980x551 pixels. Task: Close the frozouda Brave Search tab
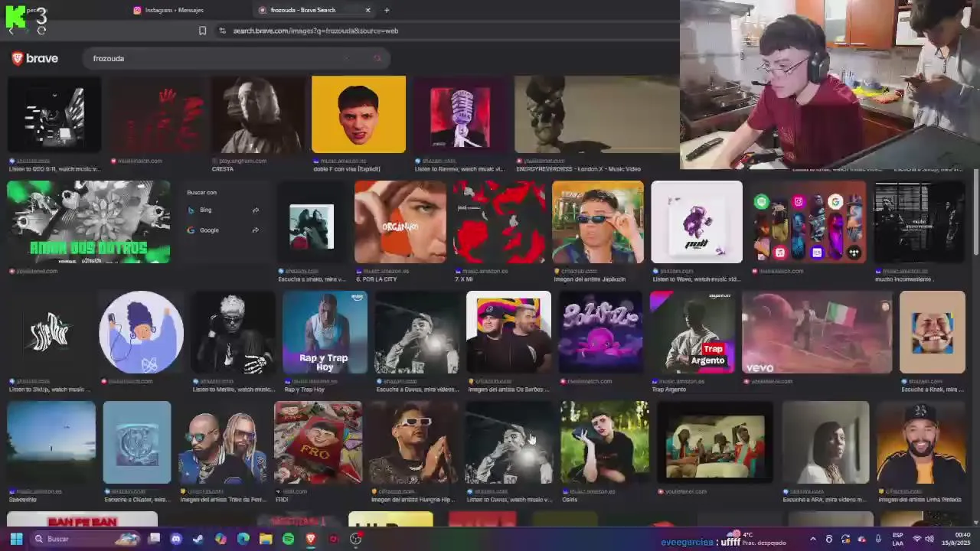click(x=367, y=10)
